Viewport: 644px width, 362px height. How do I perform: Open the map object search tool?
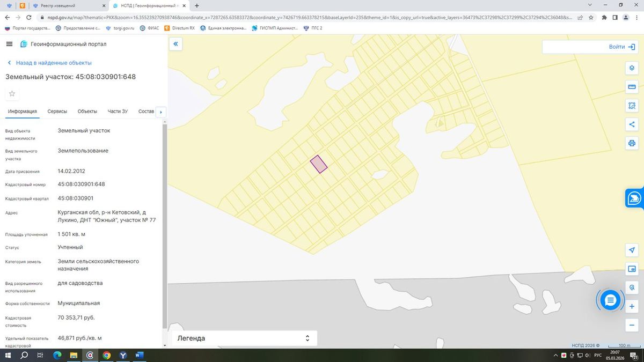[x=632, y=287]
